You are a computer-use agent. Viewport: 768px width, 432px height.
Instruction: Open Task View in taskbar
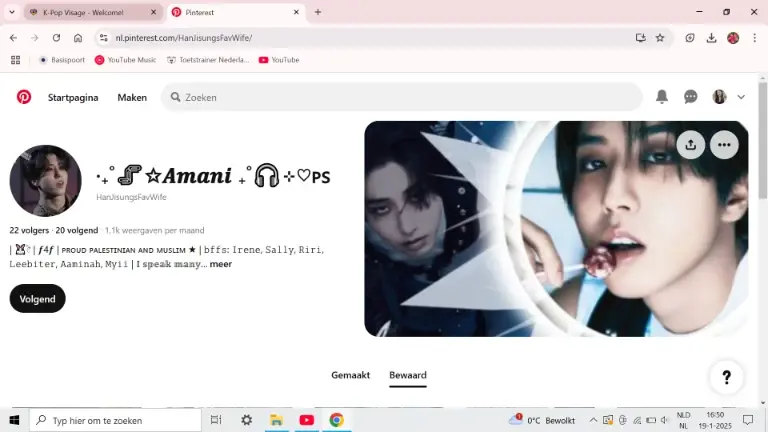[216, 420]
